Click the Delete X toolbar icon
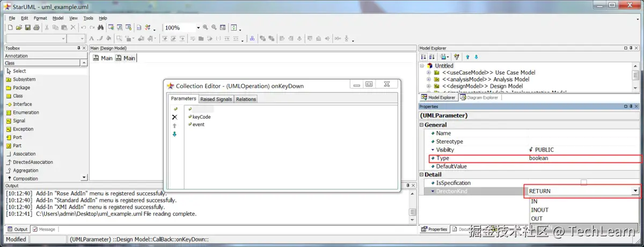Viewport: 644px width, 247px height. (x=73, y=27)
